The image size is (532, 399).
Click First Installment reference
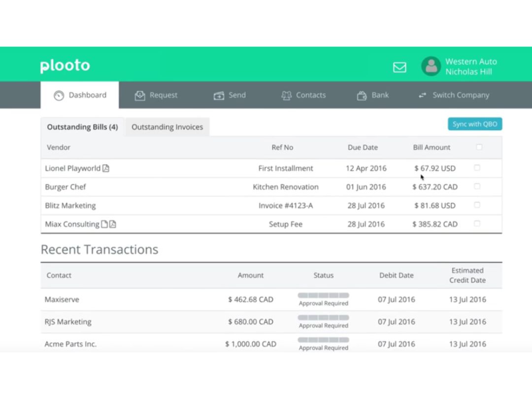coord(286,168)
